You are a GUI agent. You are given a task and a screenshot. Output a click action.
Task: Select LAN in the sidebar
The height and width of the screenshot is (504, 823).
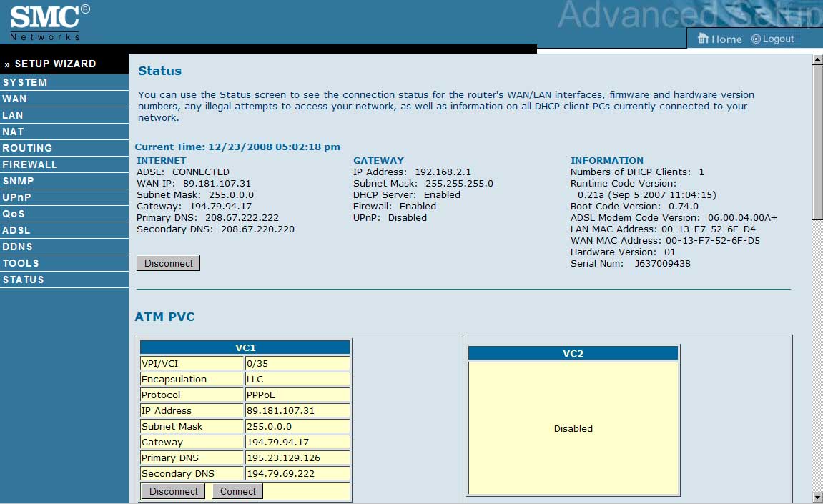(13, 115)
